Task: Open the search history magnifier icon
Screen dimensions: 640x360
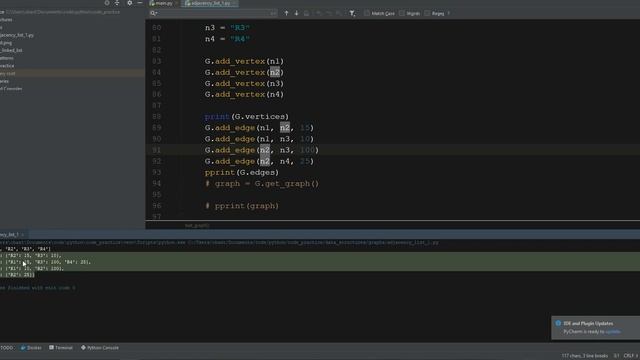Action: (x=153, y=13)
